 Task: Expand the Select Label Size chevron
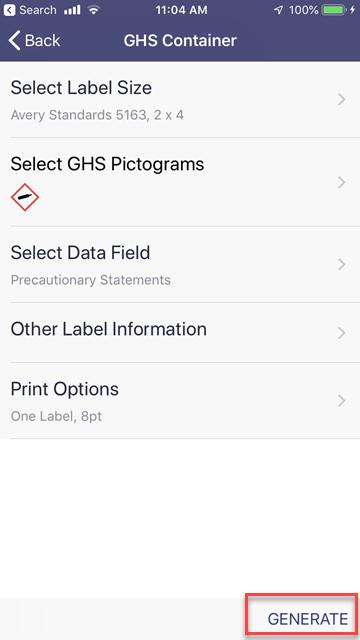click(342, 100)
